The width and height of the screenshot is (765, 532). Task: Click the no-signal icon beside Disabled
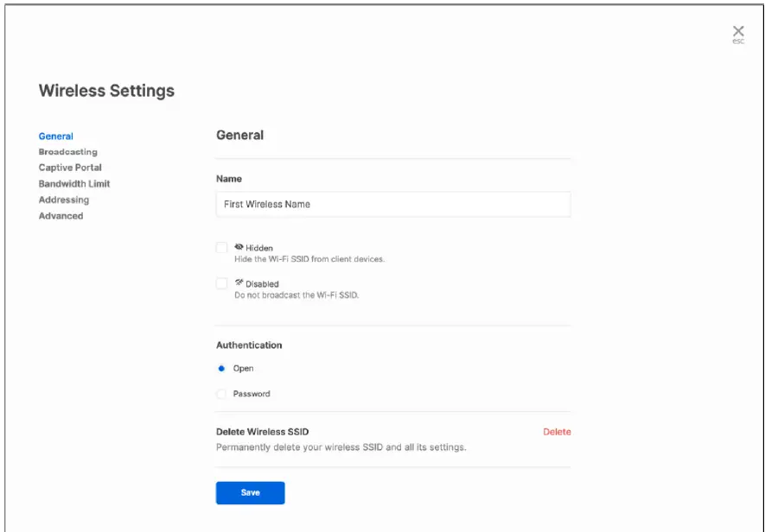[239, 282]
